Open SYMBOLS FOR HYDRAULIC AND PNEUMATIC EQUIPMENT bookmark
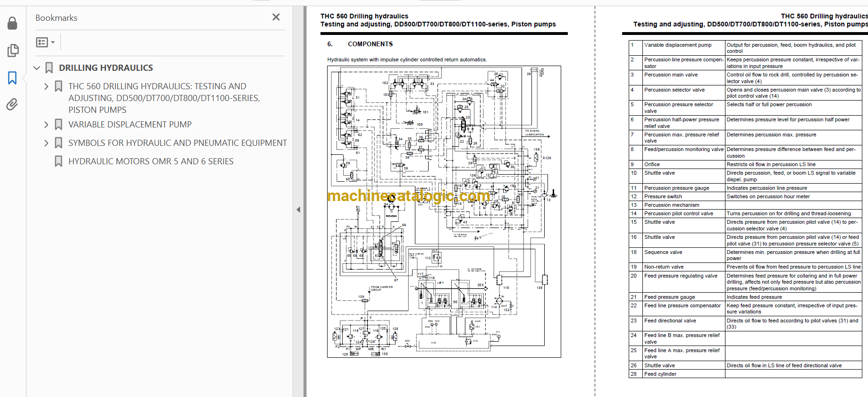 tap(177, 143)
